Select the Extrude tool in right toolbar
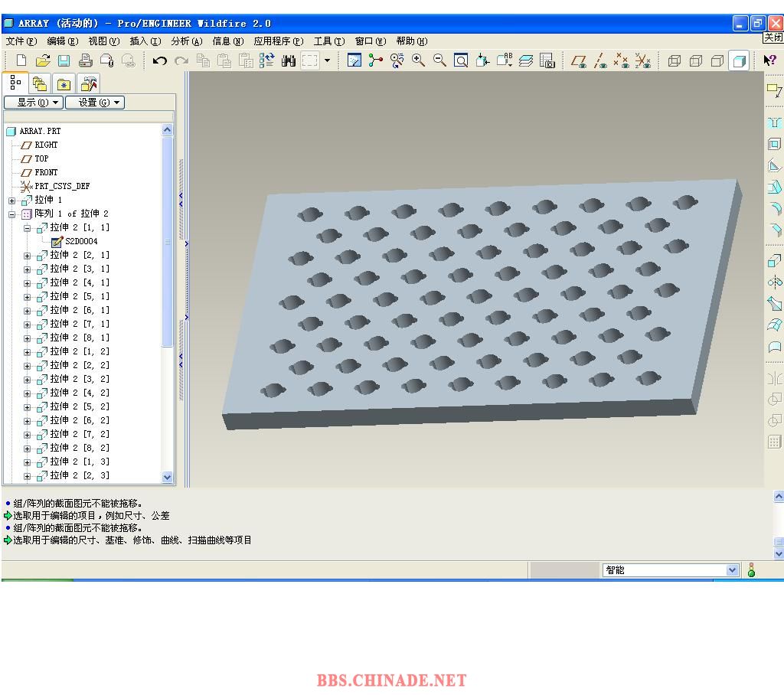784x695 pixels. pos(775,260)
